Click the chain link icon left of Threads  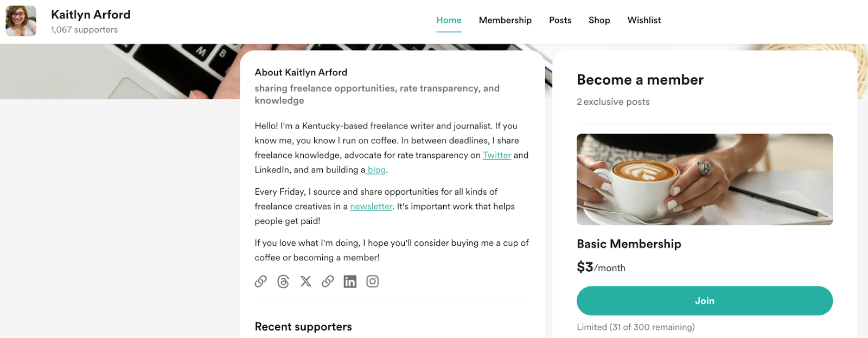(261, 282)
